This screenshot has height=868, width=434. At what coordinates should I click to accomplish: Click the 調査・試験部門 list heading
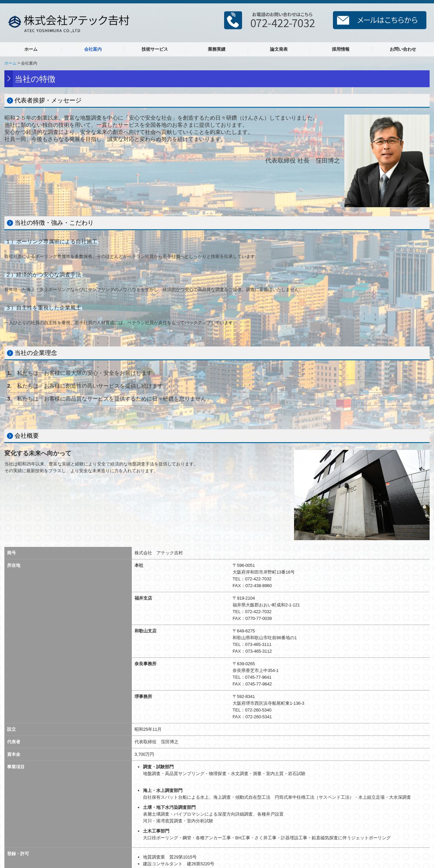tap(158, 767)
